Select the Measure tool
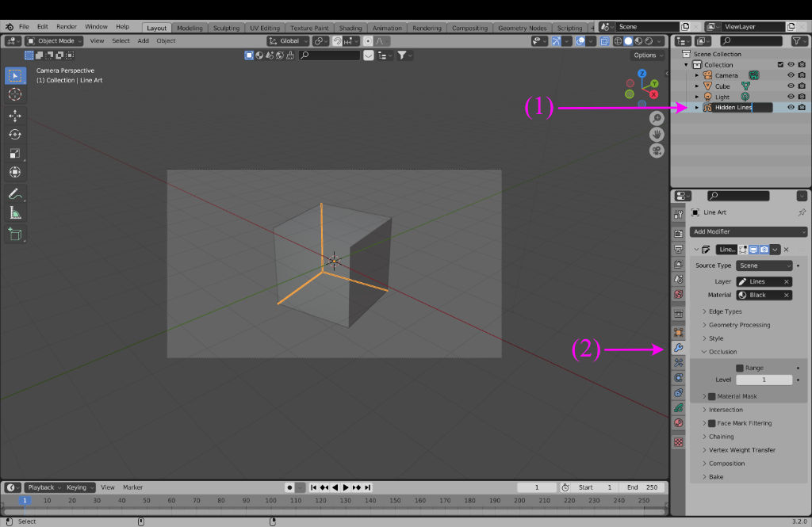 15,212
